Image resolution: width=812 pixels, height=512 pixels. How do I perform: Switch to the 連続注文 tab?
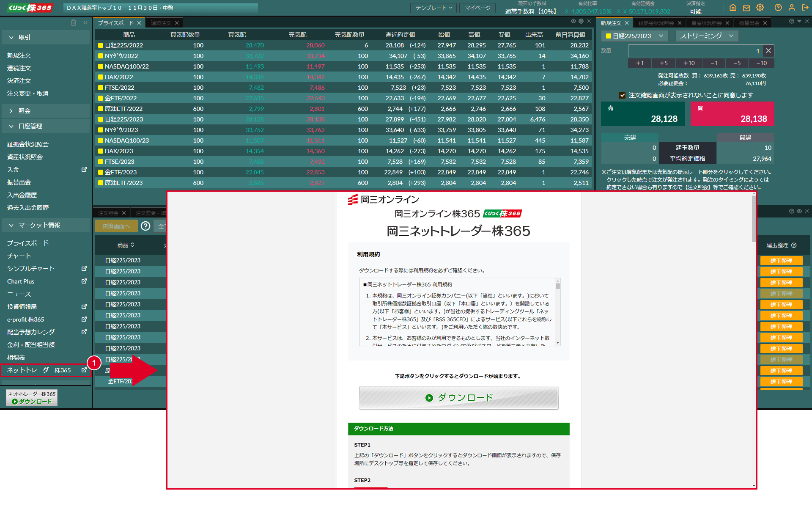tap(165, 23)
